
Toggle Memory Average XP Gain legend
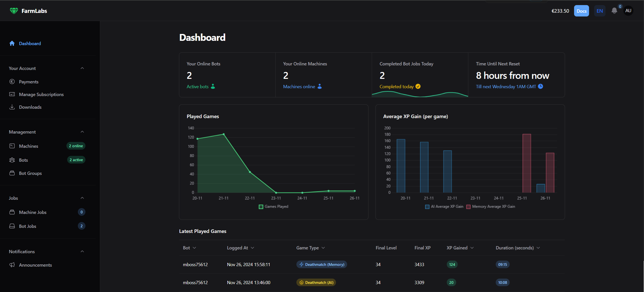point(491,207)
